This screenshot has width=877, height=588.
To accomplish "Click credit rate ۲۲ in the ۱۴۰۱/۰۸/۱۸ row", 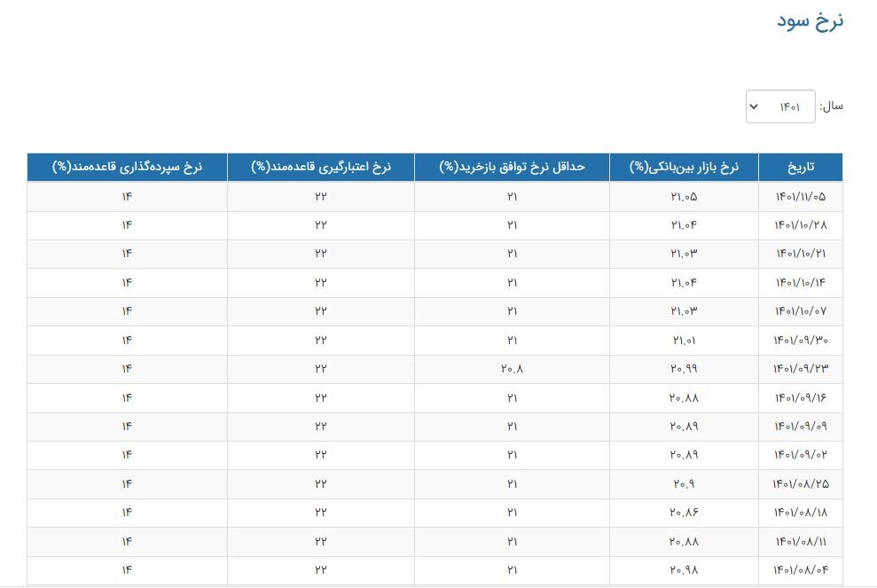I will pyautogui.click(x=320, y=513).
